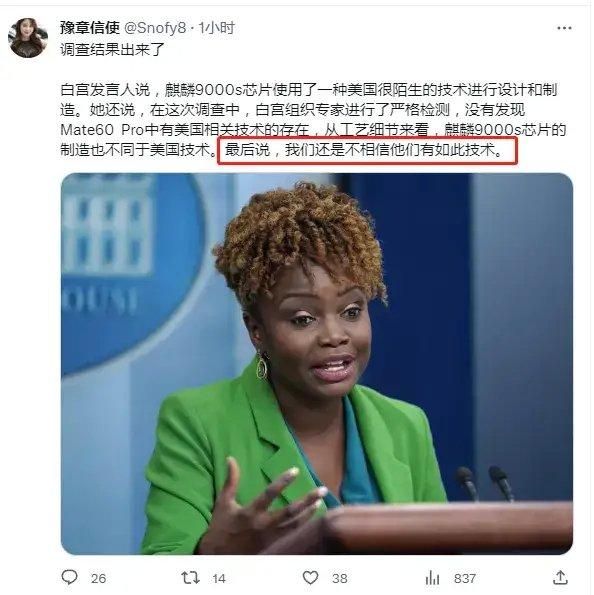View analytics bar chart icon
This screenshot has width=594, height=595.
(x=432, y=578)
